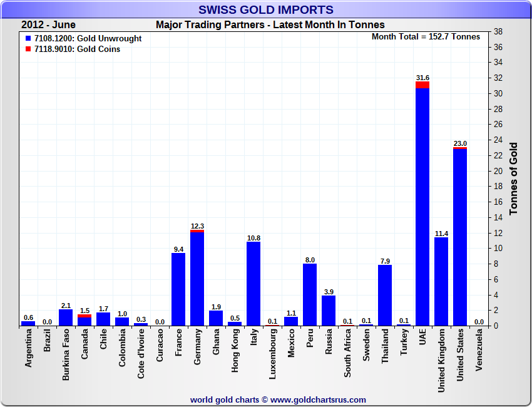Viewport: 532px width, 407px height.
Task: Click the red coins segment atop UAE bar
Action: pos(422,85)
